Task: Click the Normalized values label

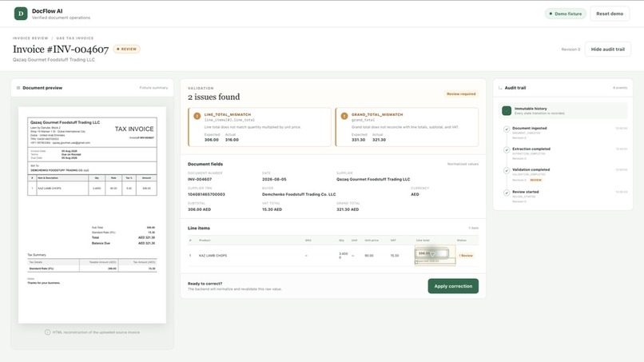Action: [x=463, y=164]
